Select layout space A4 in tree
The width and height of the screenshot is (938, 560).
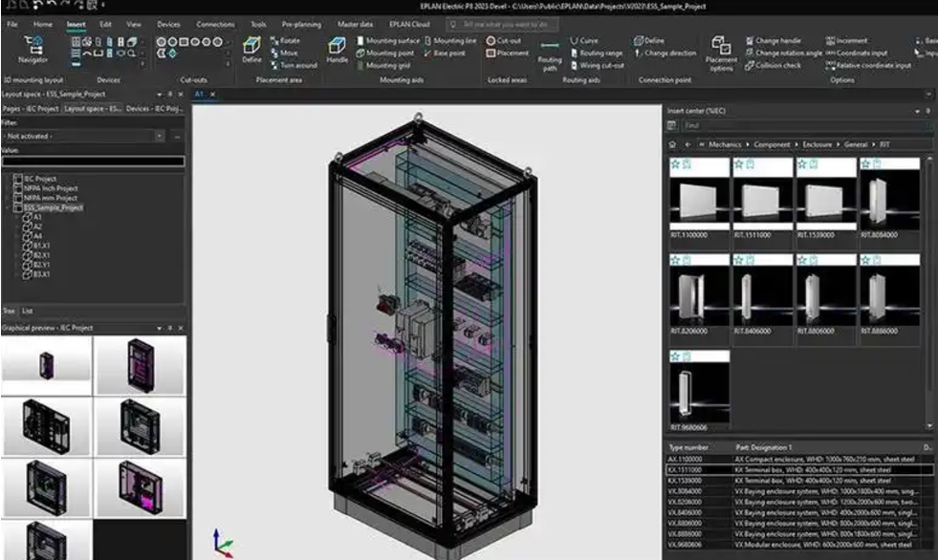(37, 236)
